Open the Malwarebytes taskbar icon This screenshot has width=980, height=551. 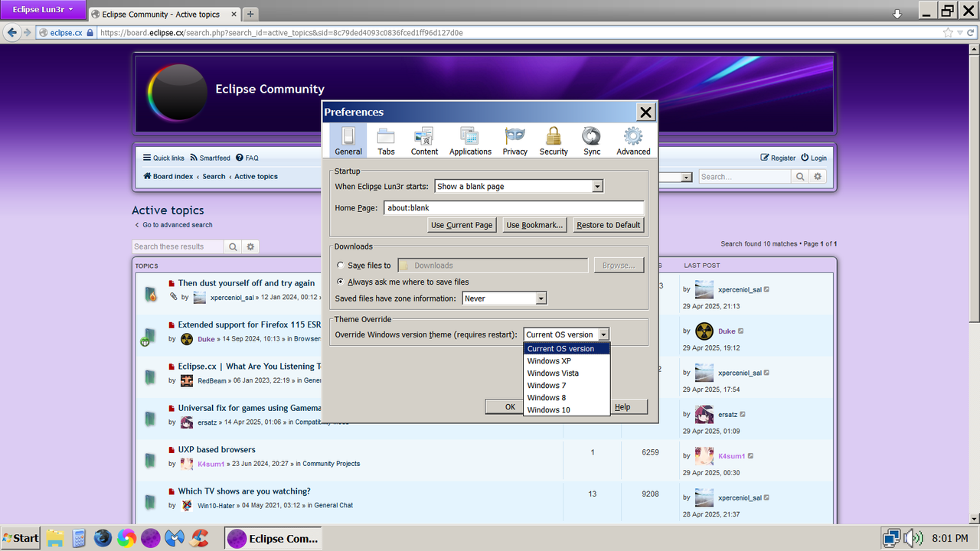(x=175, y=538)
